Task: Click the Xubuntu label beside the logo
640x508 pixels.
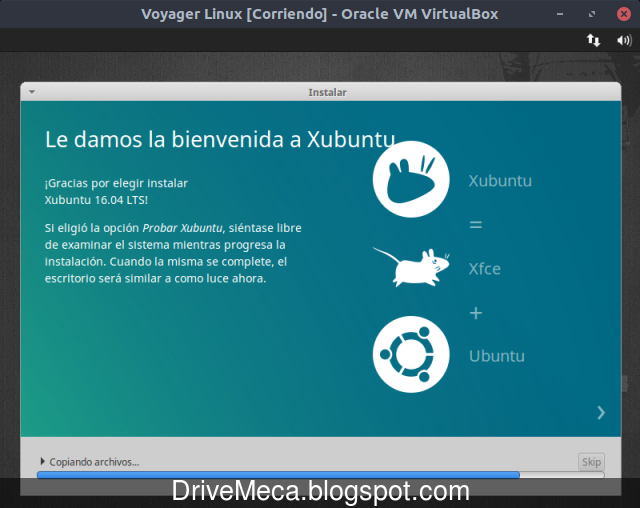Action: (500, 181)
